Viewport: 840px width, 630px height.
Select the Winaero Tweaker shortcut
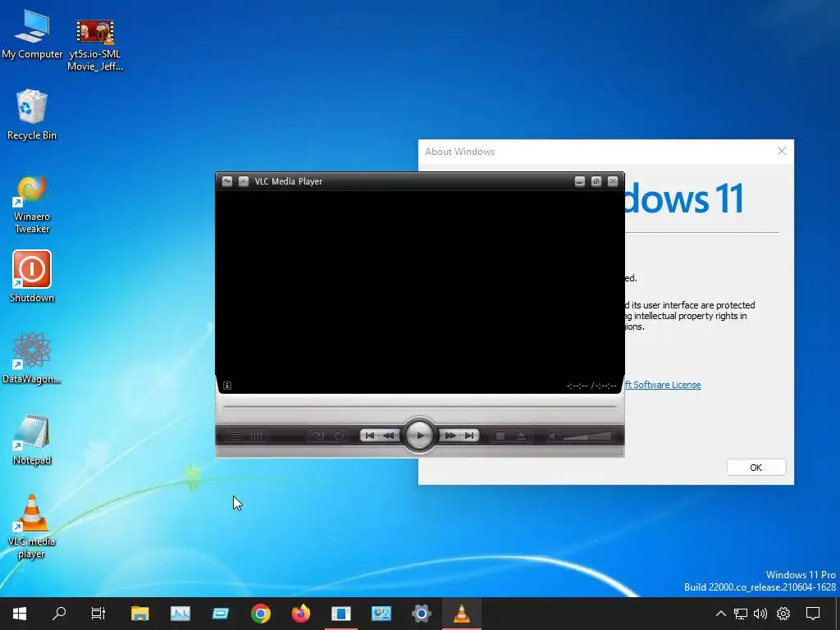(x=32, y=204)
